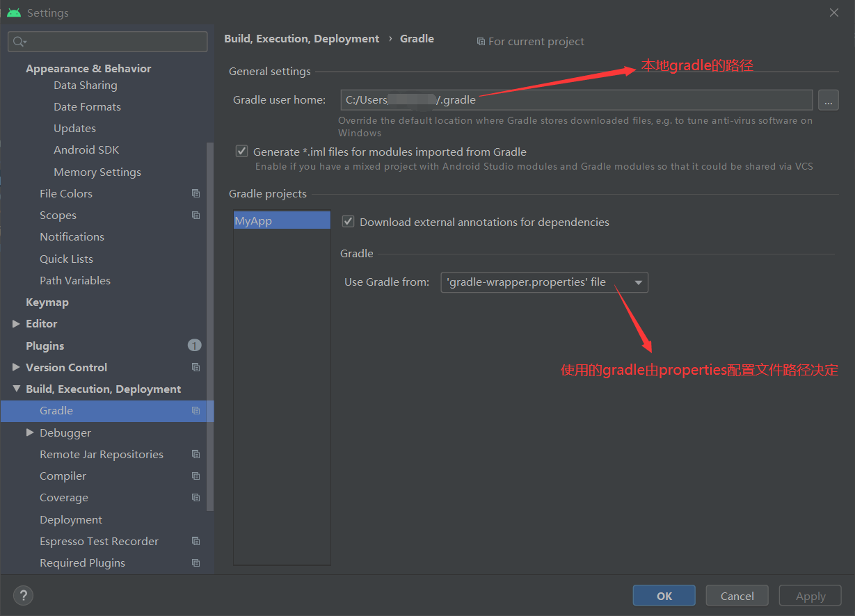Click the Apply button
The width and height of the screenshot is (855, 616).
coord(810,596)
